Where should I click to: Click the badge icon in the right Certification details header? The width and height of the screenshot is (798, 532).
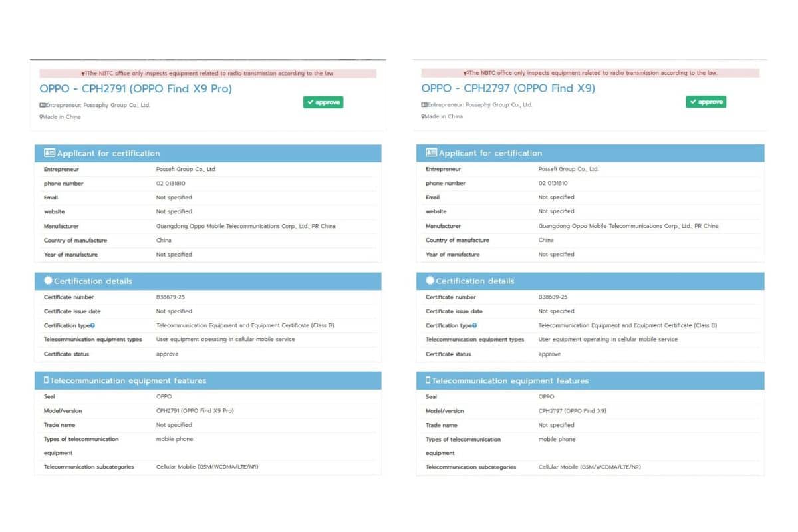(x=430, y=281)
